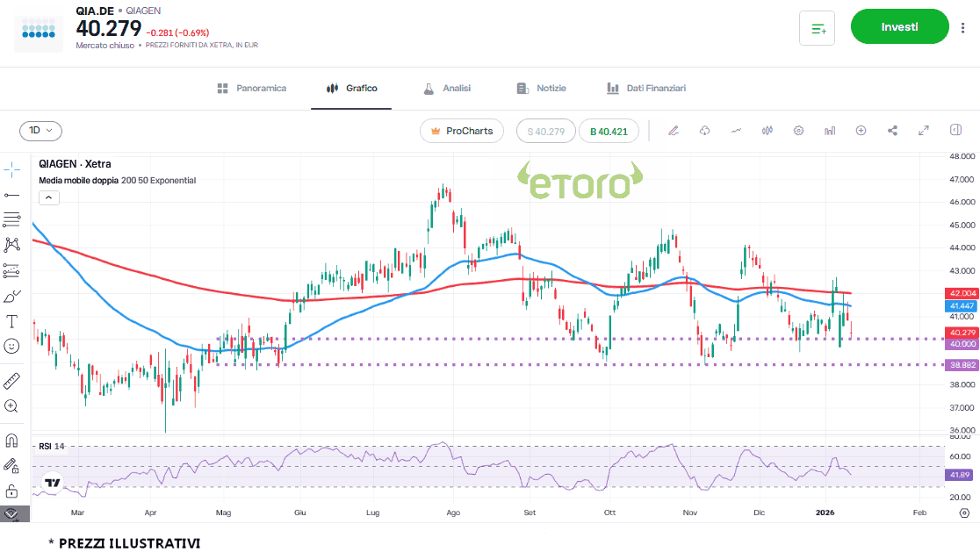This screenshot has width=980, height=552.
Task: Toggle lock all drawings padlock
Action: [12, 491]
